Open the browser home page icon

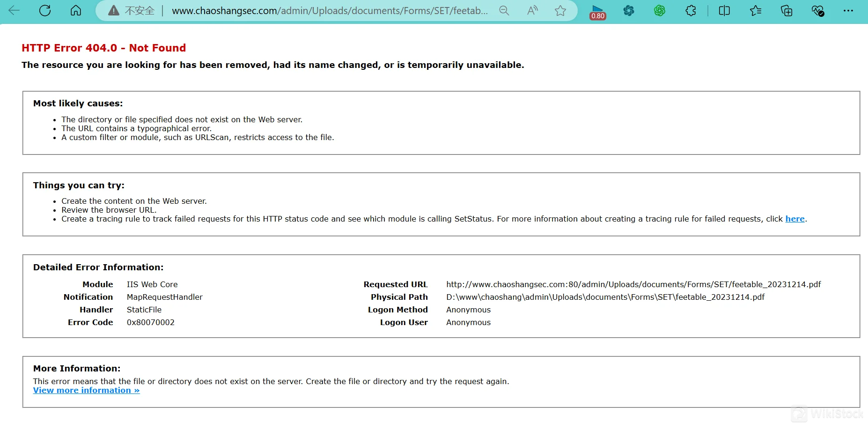(x=76, y=10)
